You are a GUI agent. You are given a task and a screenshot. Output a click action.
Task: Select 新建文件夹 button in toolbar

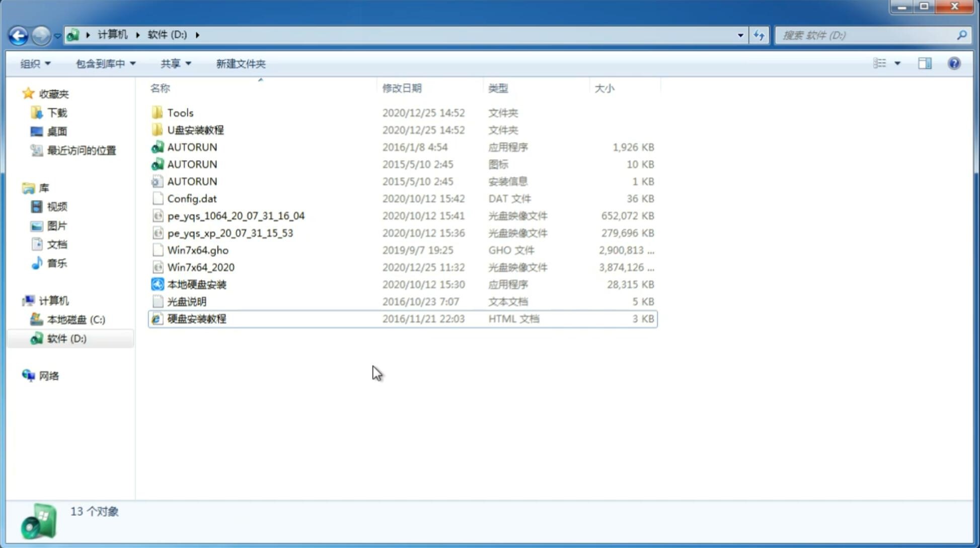pyautogui.click(x=241, y=63)
